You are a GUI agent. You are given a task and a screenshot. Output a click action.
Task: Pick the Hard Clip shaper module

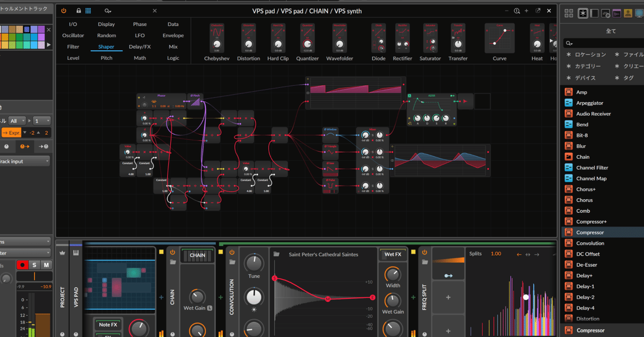pos(278,42)
